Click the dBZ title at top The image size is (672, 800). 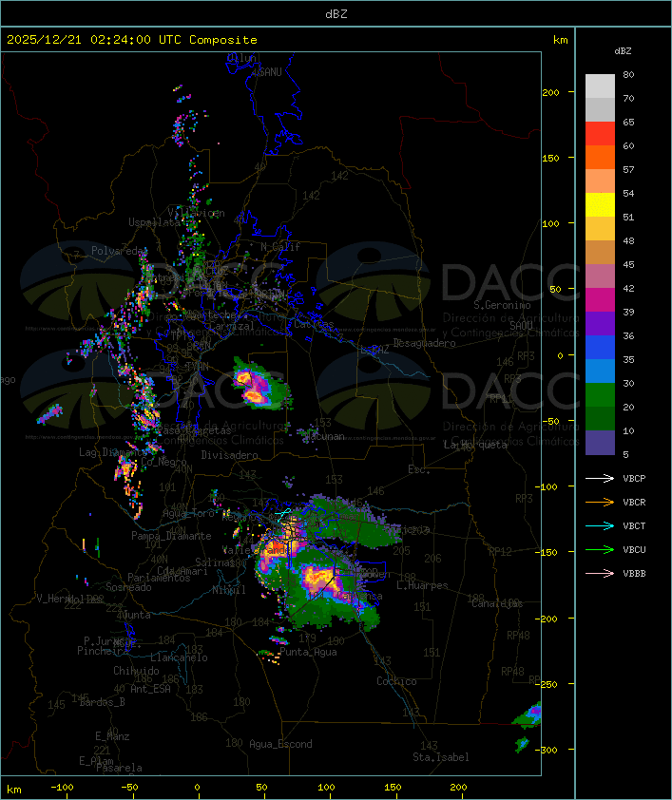(x=336, y=13)
